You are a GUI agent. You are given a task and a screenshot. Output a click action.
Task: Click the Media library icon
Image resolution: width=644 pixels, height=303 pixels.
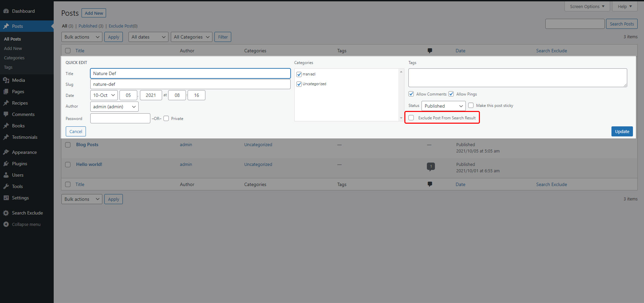[6, 80]
